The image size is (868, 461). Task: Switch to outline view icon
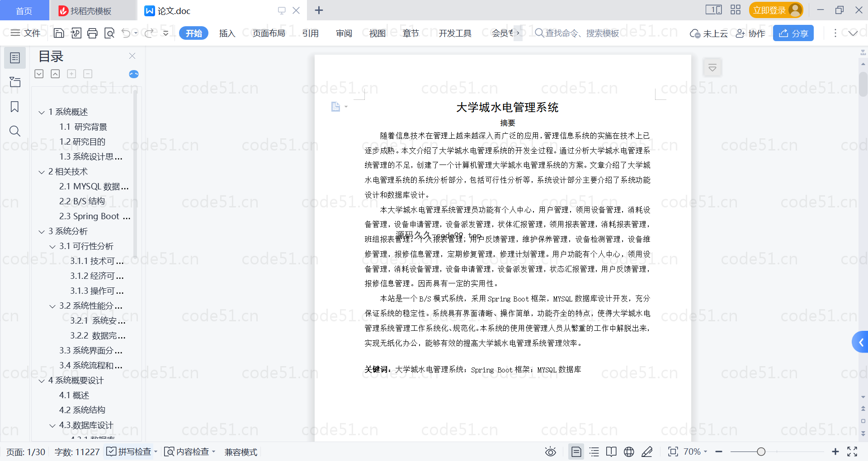tap(594, 452)
